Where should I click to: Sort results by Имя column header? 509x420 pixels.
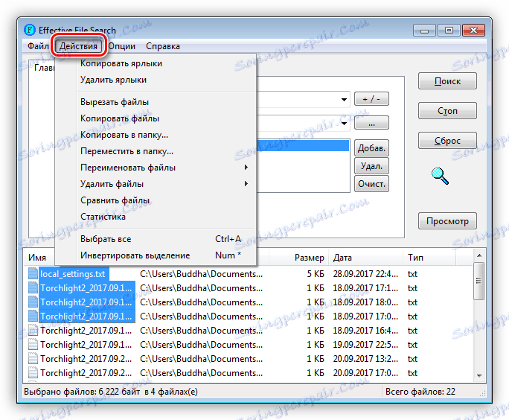tap(36, 258)
